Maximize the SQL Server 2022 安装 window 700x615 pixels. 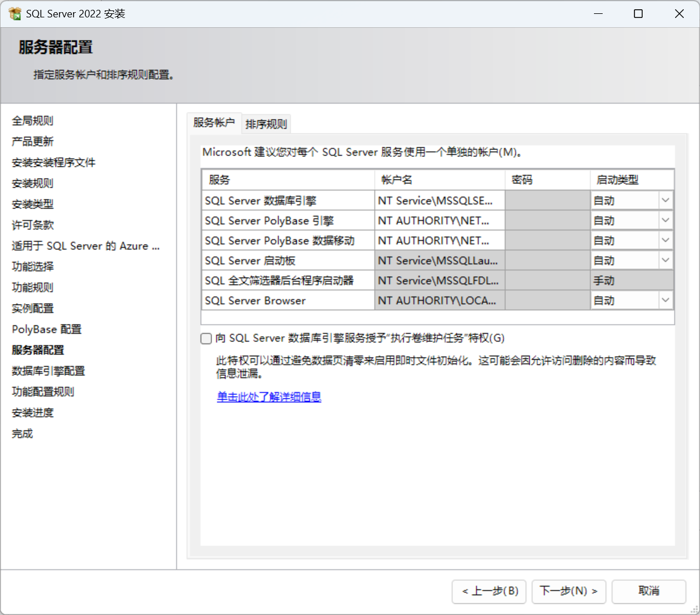click(638, 13)
